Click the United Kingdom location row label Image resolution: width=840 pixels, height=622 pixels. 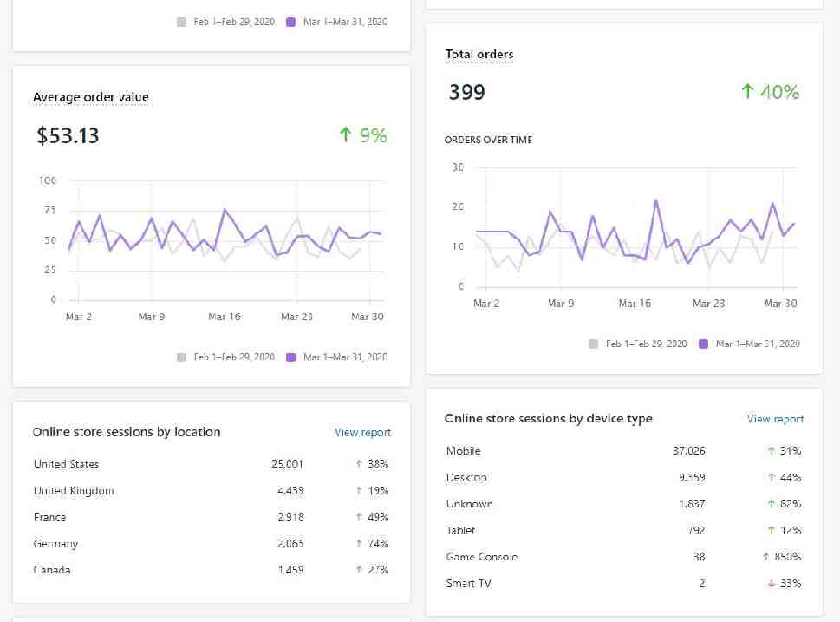pos(74,491)
